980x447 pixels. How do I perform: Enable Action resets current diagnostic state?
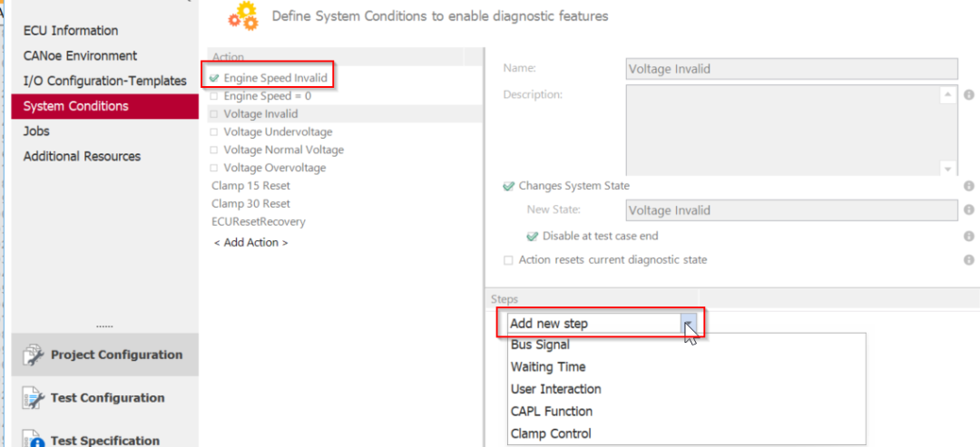pos(508,260)
